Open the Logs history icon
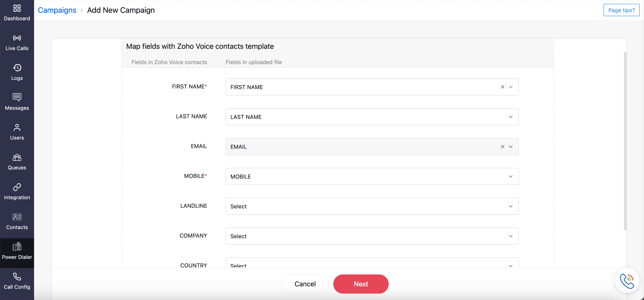Viewport: 644px width, 300px height. (17, 68)
